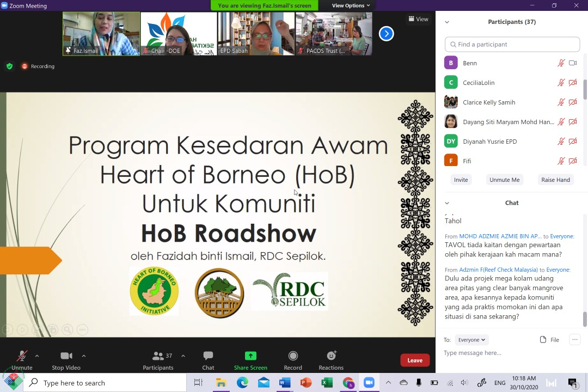Open the notification center icon

tap(573, 383)
